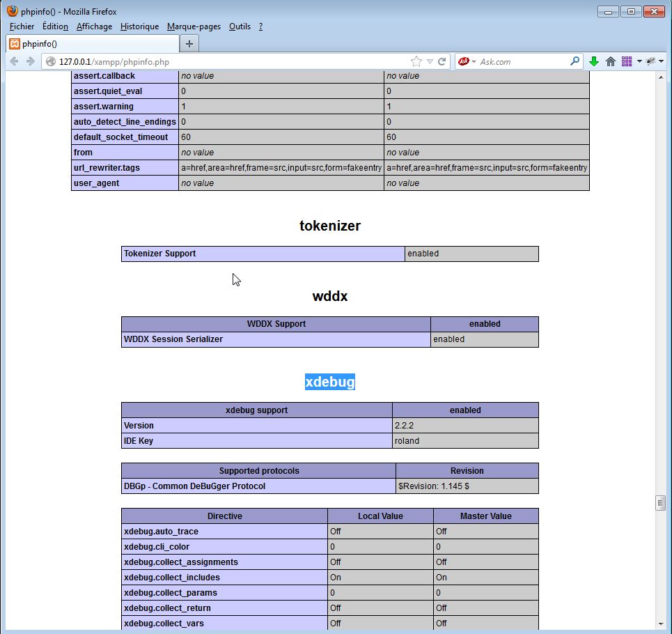Click the site identity globe icon

click(x=51, y=62)
